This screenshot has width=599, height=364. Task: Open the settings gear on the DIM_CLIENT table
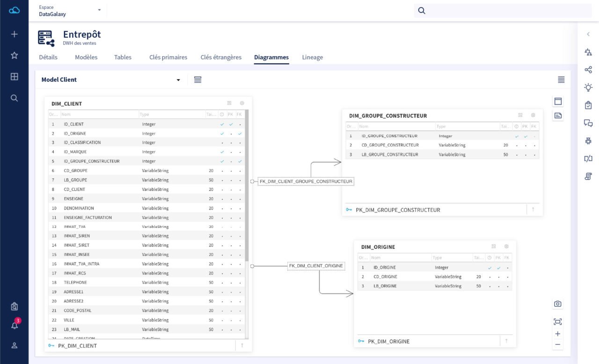tap(241, 102)
